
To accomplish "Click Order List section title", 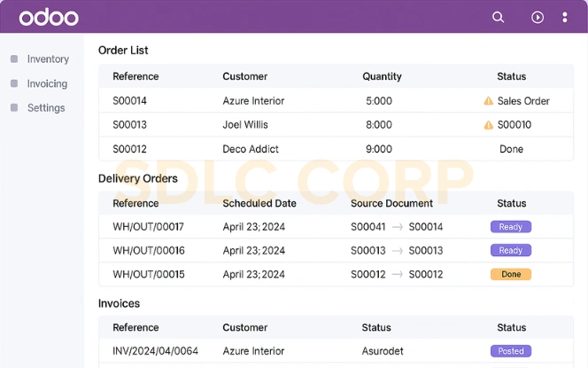I will [x=123, y=50].
